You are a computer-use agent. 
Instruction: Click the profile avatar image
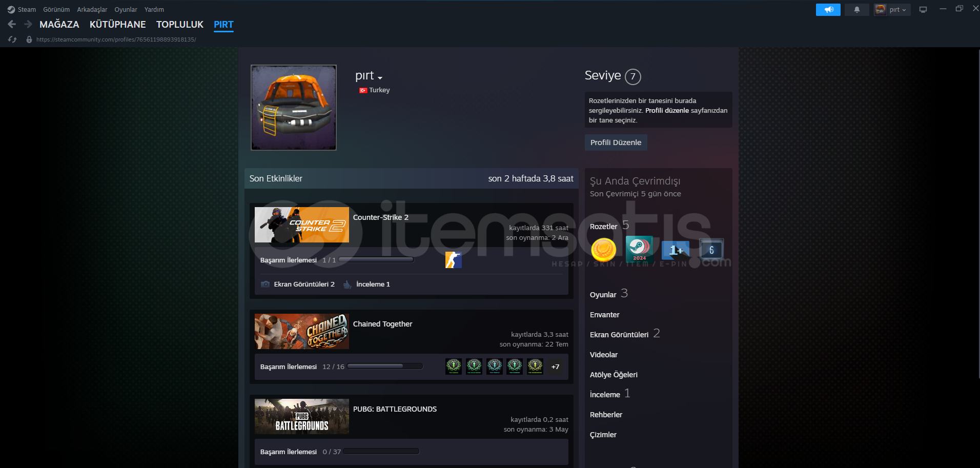coord(294,108)
